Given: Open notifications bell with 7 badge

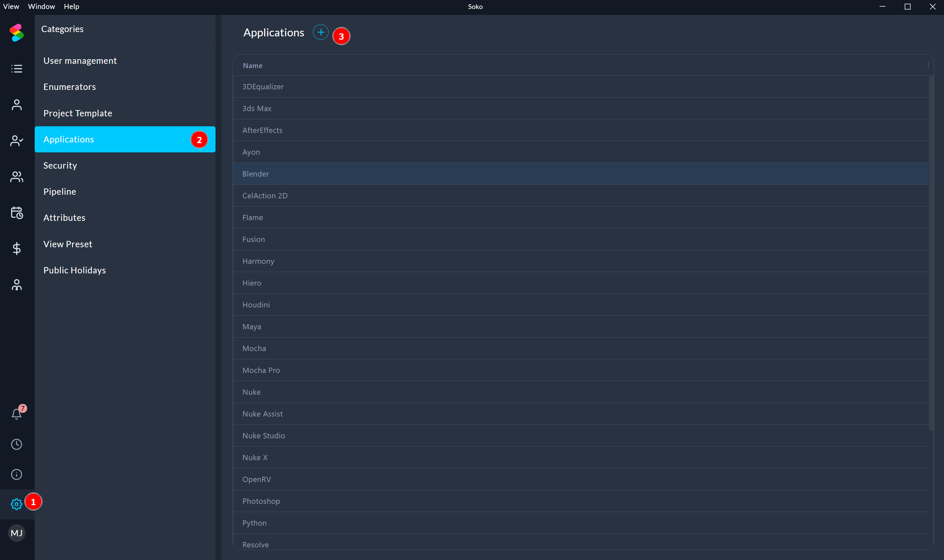Looking at the screenshot, I should click(x=16, y=414).
